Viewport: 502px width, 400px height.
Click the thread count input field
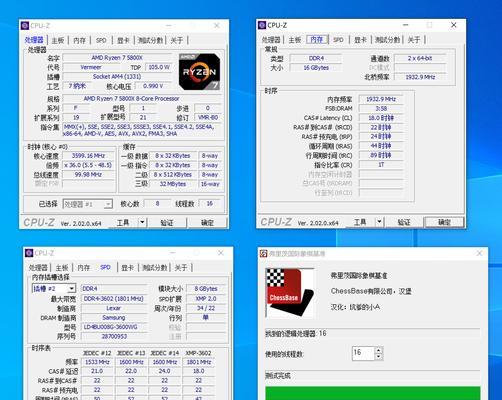(364, 353)
